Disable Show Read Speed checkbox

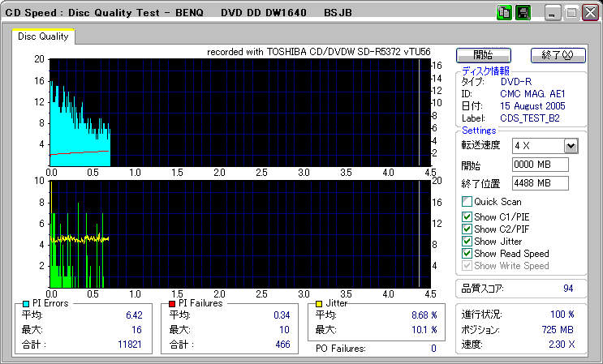point(467,254)
